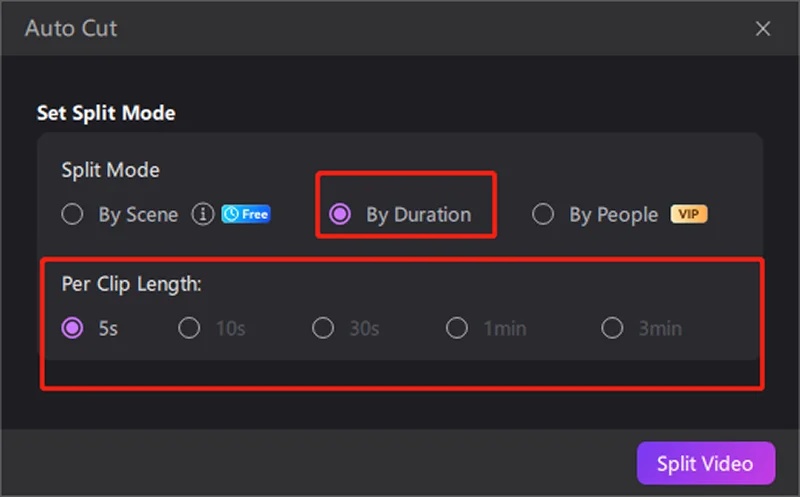Choose the By Duration radio button

(x=340, y=214)
